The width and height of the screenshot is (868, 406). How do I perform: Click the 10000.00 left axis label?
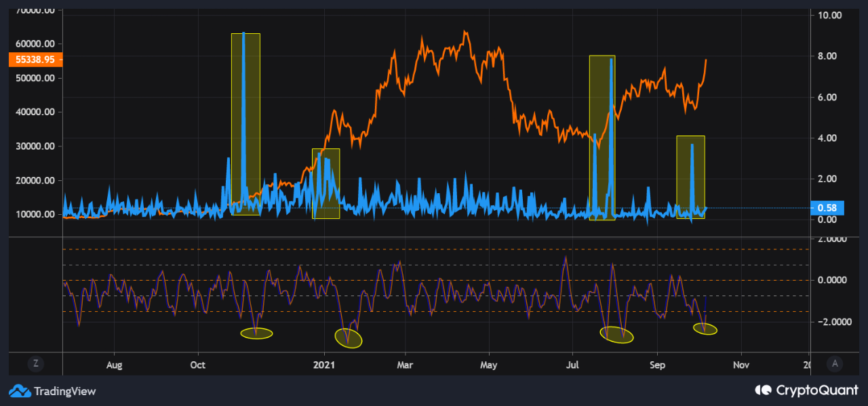(x=35, y=214)
